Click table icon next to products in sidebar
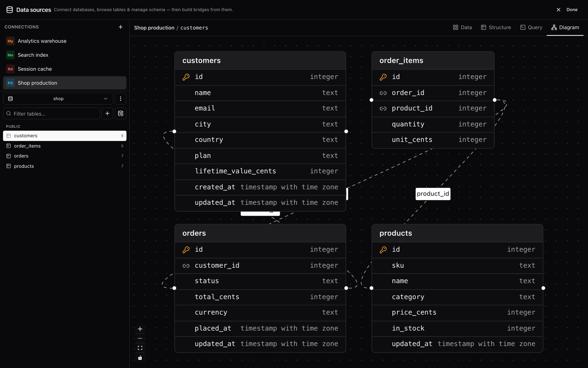588x368 pixels. 8,166
